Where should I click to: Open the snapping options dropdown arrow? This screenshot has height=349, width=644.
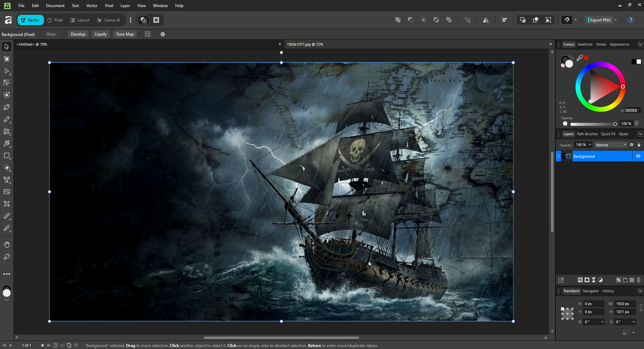[576, 20]
